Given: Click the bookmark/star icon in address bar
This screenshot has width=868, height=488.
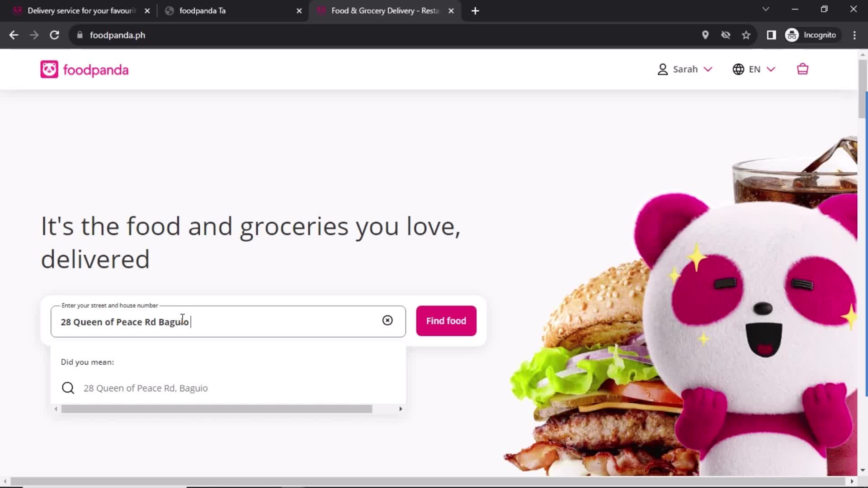Looking at the screenshot, I should tap(747, 34).
